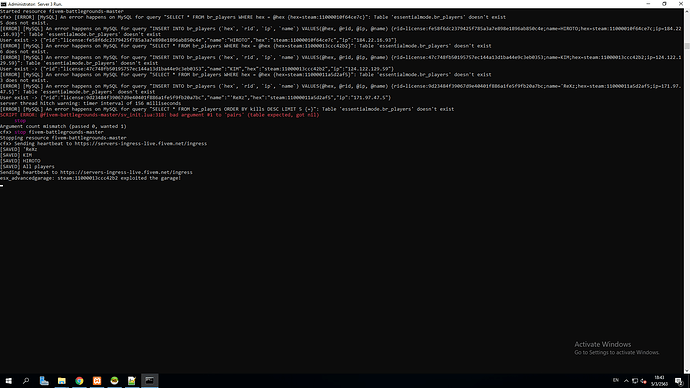Open Notepad++ from taskbar
This screenshot has height=388, width=690.
[x=132, y=381]
